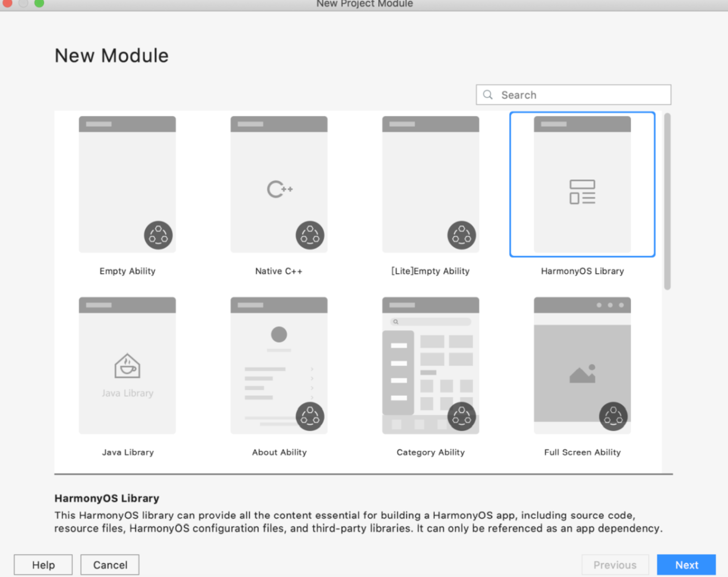
Task: Click the Help button
Action: click(43, 565)
